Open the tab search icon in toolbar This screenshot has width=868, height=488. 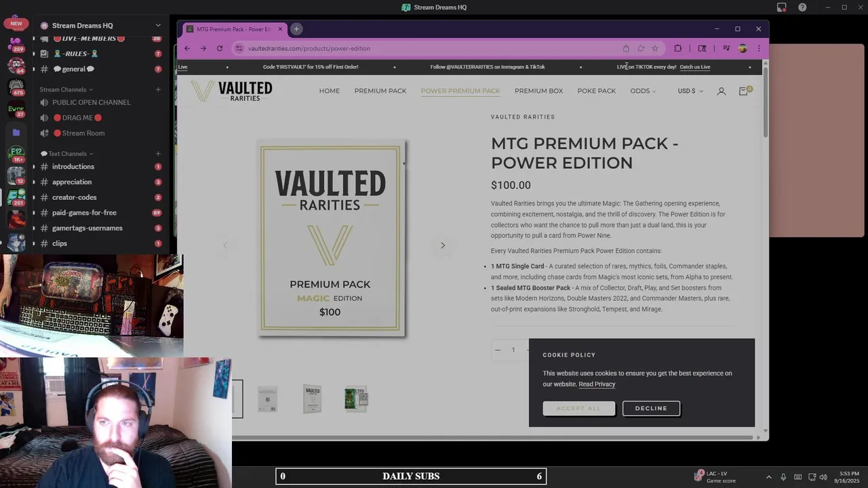coord(702,48)
